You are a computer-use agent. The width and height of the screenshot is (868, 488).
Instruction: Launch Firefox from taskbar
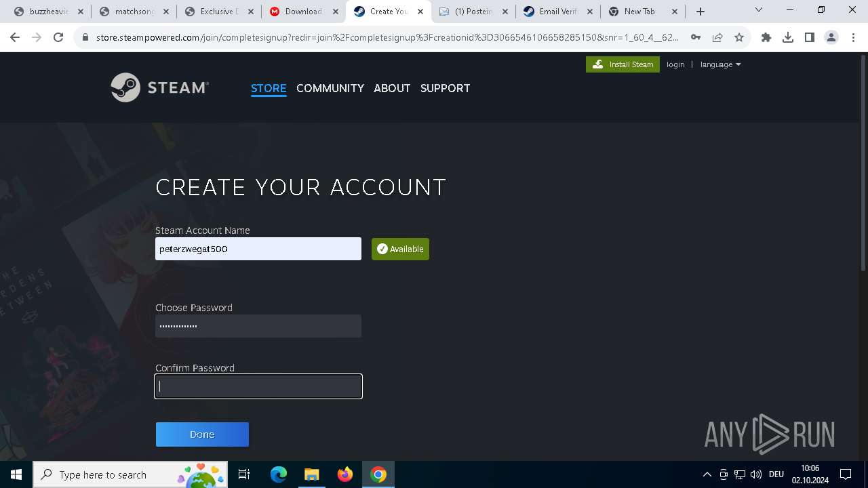pos(345,474)
